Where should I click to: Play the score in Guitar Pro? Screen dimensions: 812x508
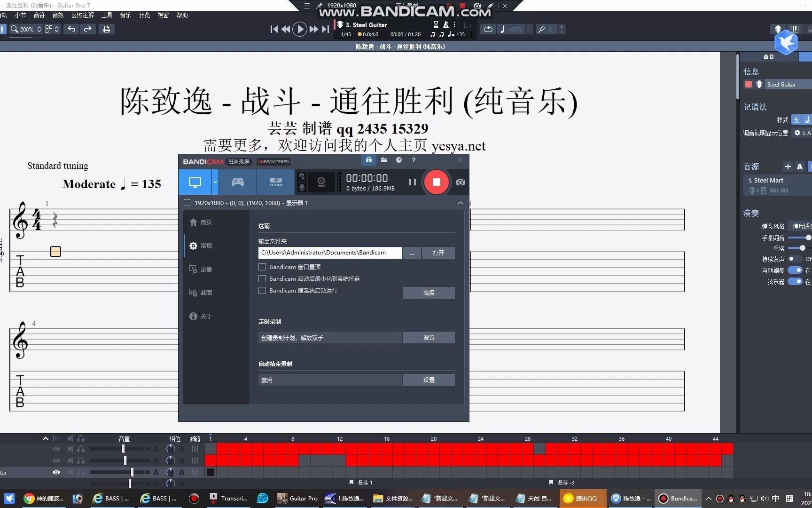click(x=299, y=29)
